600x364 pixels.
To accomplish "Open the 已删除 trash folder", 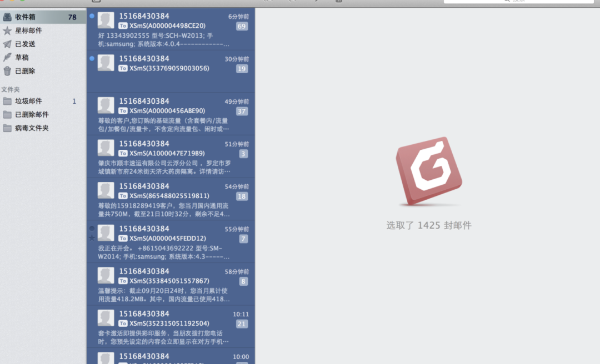I will (x=43, y=70).
